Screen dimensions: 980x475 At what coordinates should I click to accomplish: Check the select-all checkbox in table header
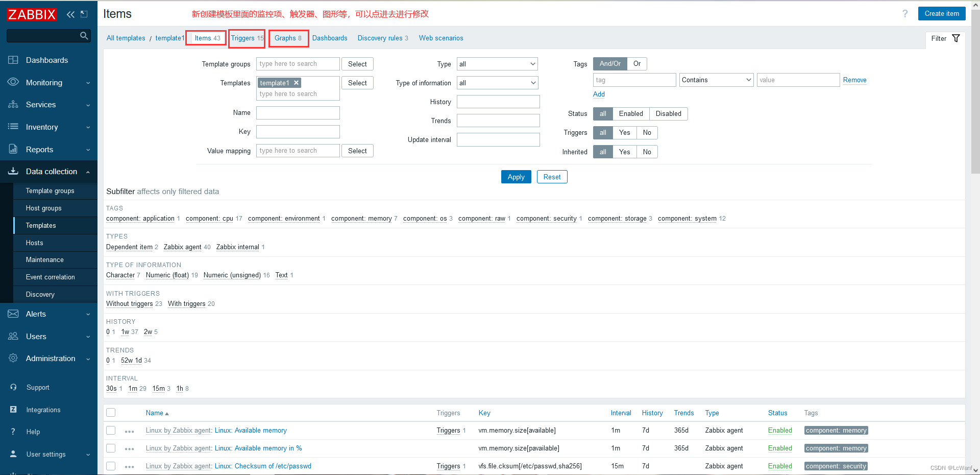[111, 413]
